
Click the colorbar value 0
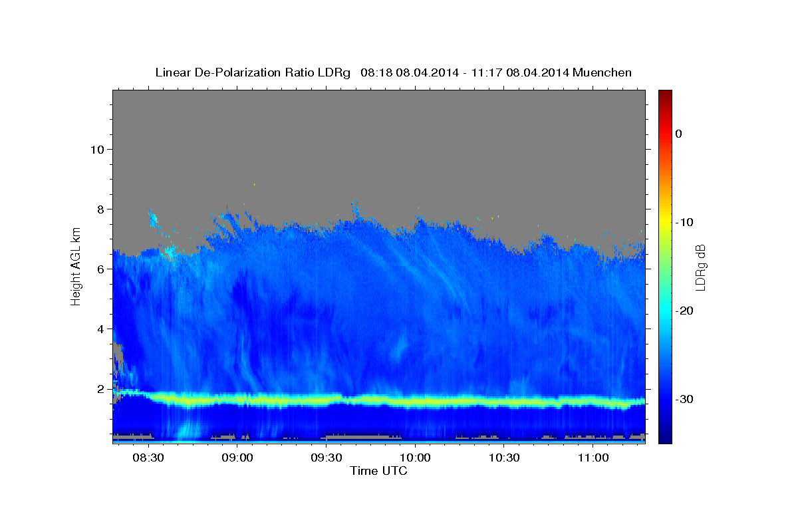(x=679, y=134)
